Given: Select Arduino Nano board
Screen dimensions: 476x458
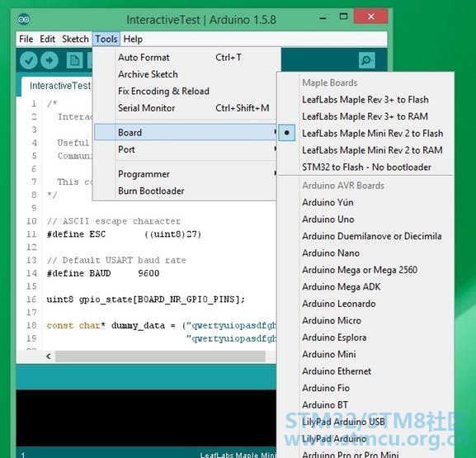Looking at the screenshot, I should coord(365,253).
